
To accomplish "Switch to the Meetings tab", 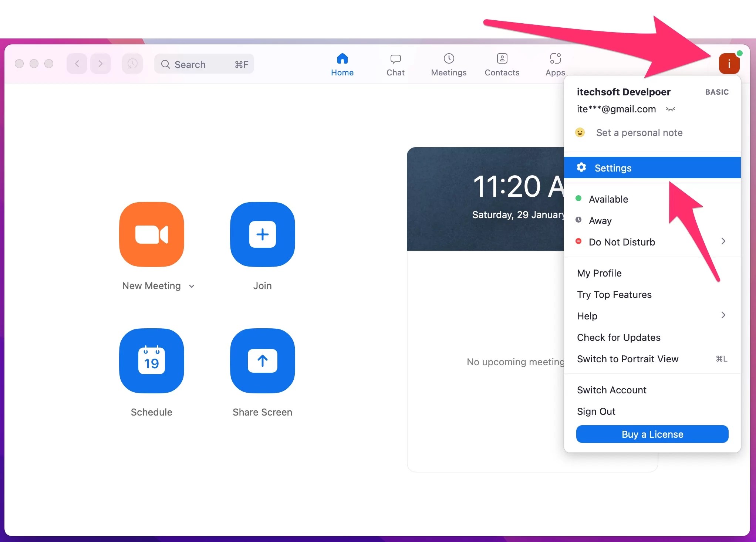I will tap(448, 64).
